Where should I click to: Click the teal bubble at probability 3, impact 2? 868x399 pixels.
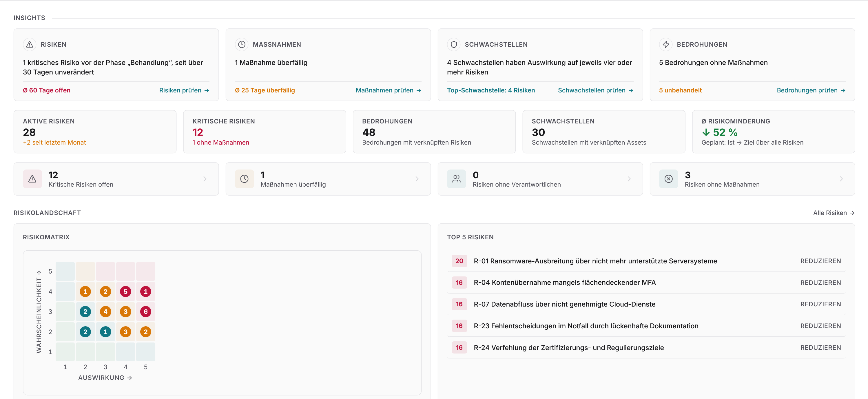coord(85,312)
